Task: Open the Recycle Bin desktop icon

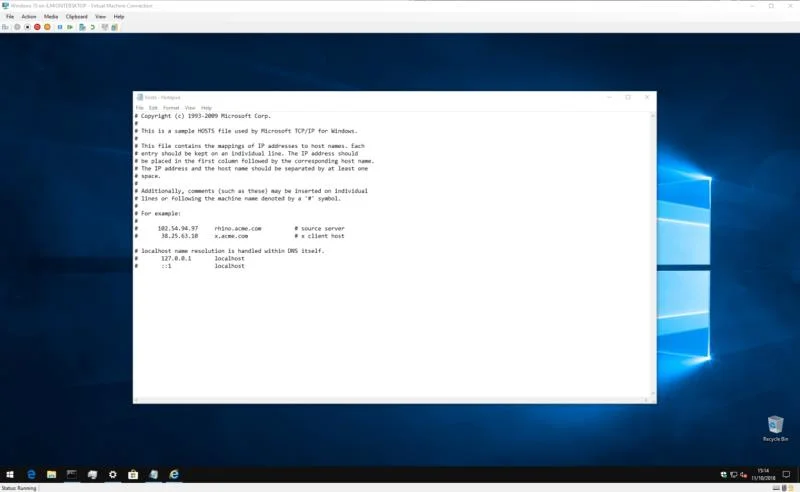Action: pyautogui.click(x=775, y=428)
